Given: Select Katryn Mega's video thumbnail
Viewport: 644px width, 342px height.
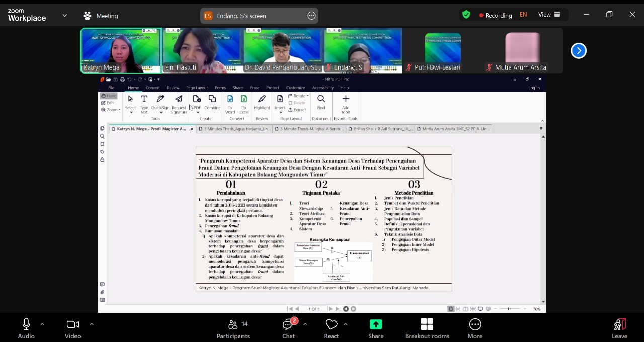Looking at the screenshot, I should coord(121,50).
